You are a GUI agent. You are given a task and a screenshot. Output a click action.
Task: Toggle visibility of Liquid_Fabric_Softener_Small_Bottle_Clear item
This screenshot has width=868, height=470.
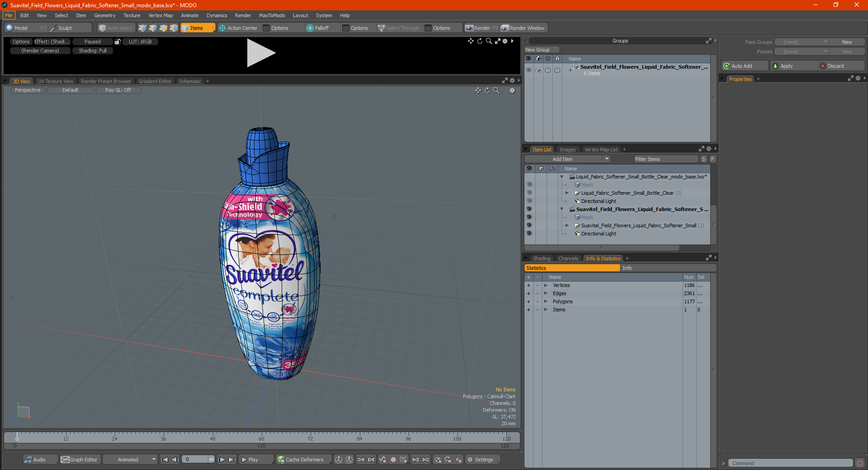pyautogui.click(x=529, y=193)
